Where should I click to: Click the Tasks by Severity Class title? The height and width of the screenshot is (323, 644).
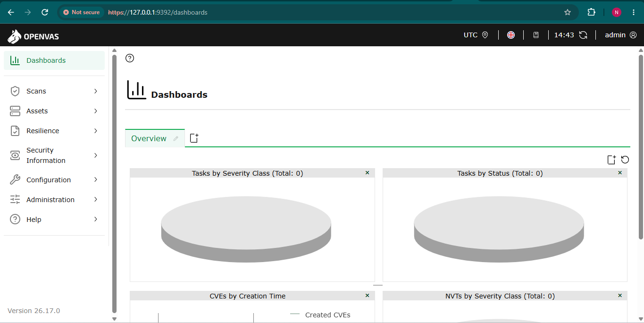coord(248,173)
